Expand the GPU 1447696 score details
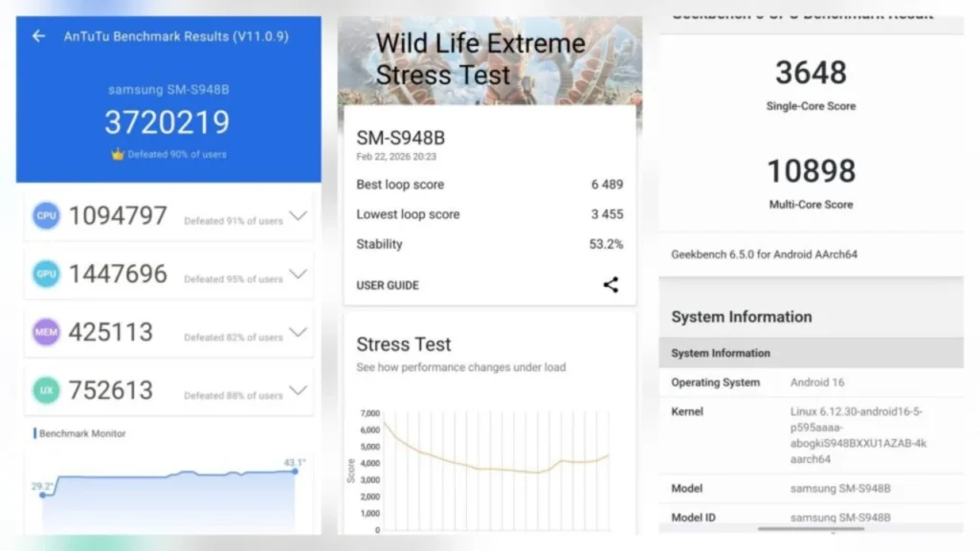The width and height of the screenshot is (980, 551). tap(298, 274)
